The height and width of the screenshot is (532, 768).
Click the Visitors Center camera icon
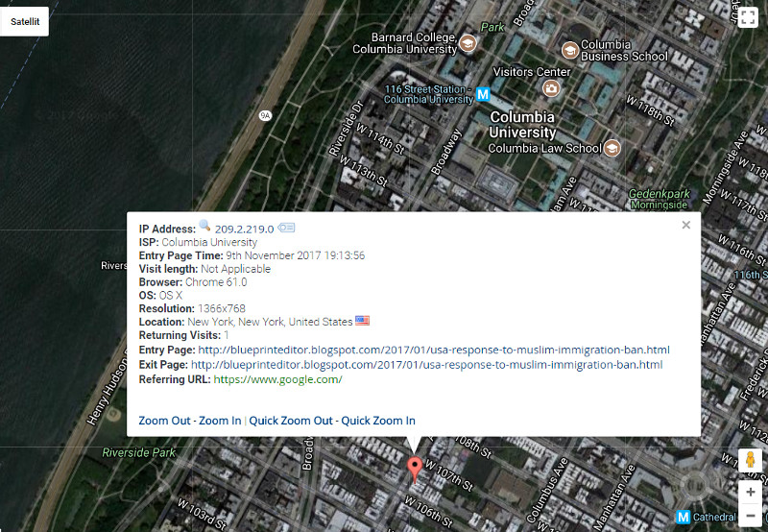(551, 88)
